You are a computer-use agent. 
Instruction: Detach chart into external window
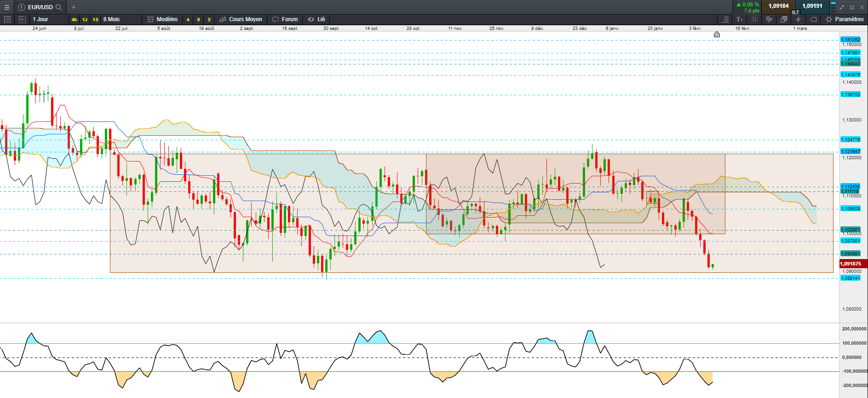(852, 7)
